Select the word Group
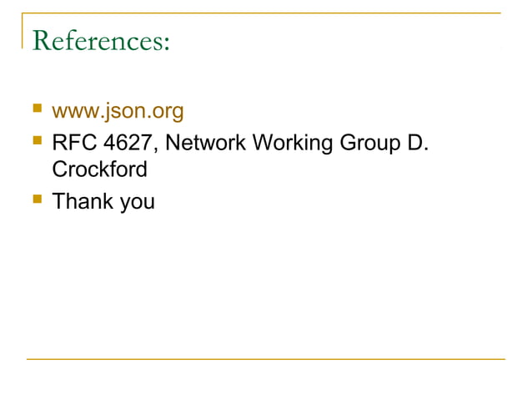532x399 pixels. 370,144
